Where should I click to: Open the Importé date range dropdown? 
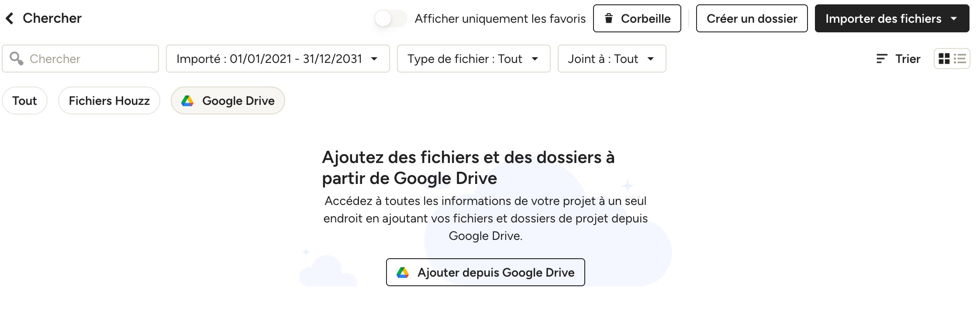point(278,59)
